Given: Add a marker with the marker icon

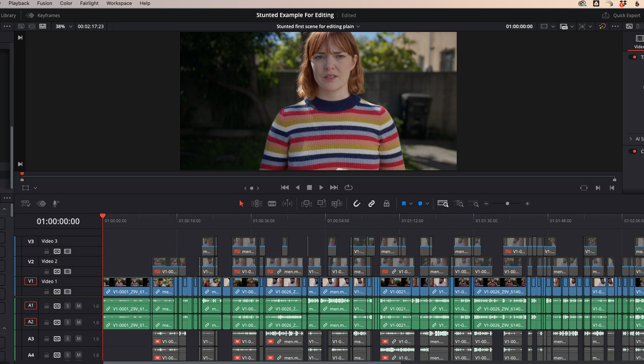Looking at the screenshot, I should (x=420, y=203).
